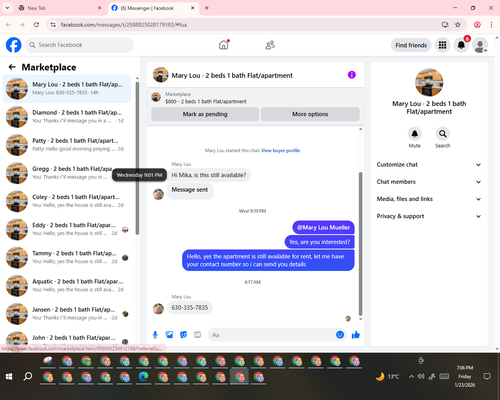Open Windows taskbar search
The width and height of the screenshot is (500, 400).
[28, 377]
